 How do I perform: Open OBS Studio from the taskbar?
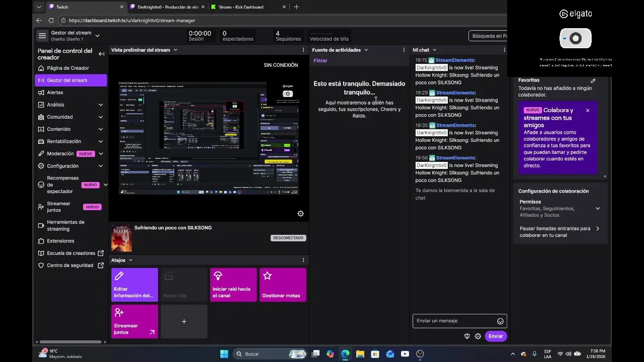(420, 354)
